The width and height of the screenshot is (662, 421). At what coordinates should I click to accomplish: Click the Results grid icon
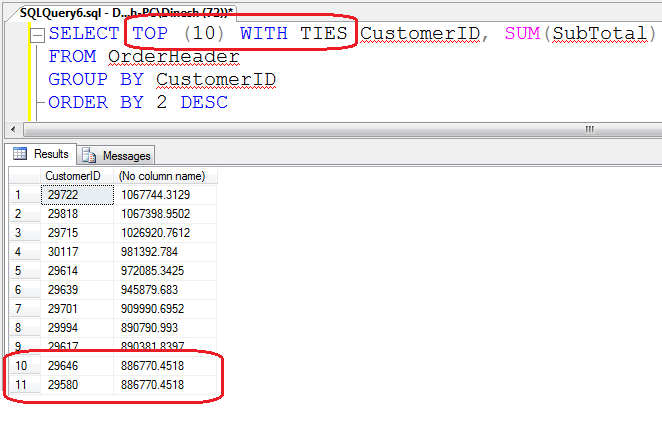[20, 154]
